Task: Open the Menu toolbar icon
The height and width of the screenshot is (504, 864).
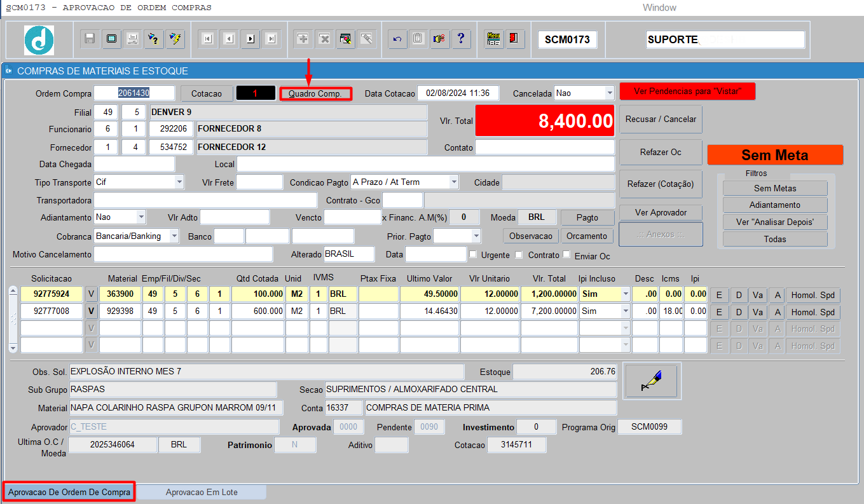Action: coord(493,39)
